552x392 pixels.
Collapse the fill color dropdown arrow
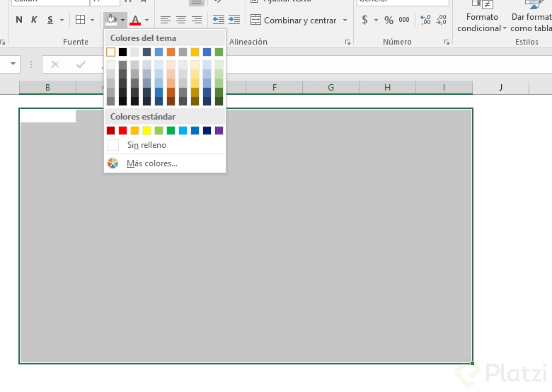point(122,20)
